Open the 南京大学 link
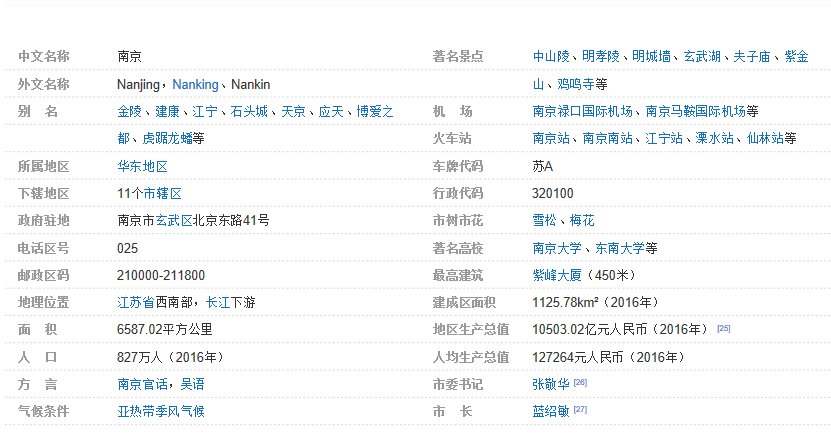Image resolution: width=831 pixels, height=440 pixels. (557, 248)
